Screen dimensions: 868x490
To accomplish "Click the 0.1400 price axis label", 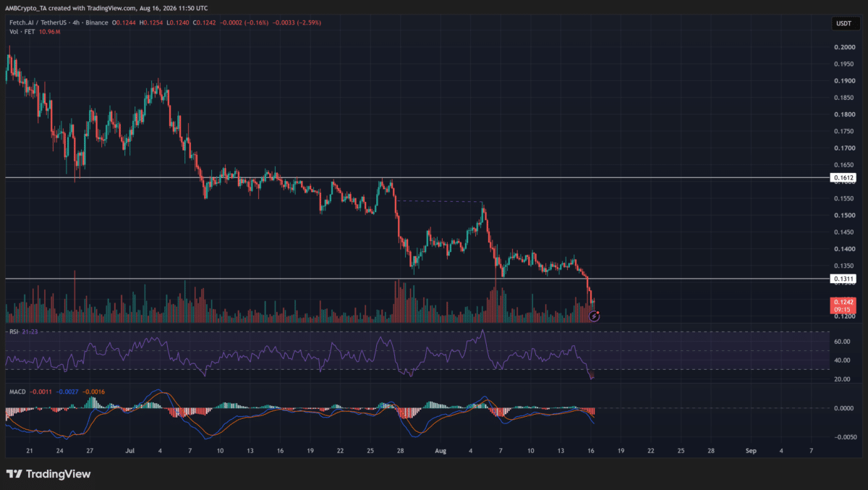I will coord(844,249).
